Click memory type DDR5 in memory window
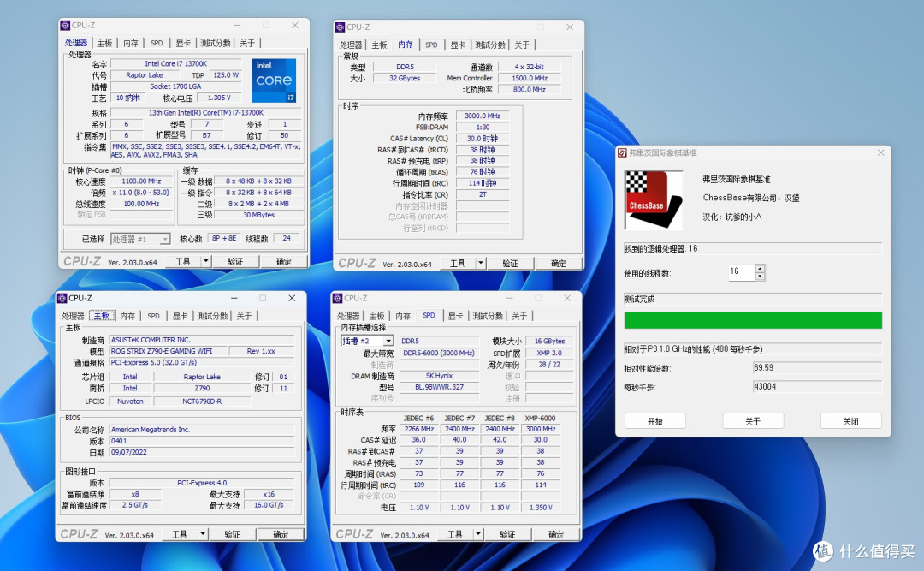 click(405, 68)
